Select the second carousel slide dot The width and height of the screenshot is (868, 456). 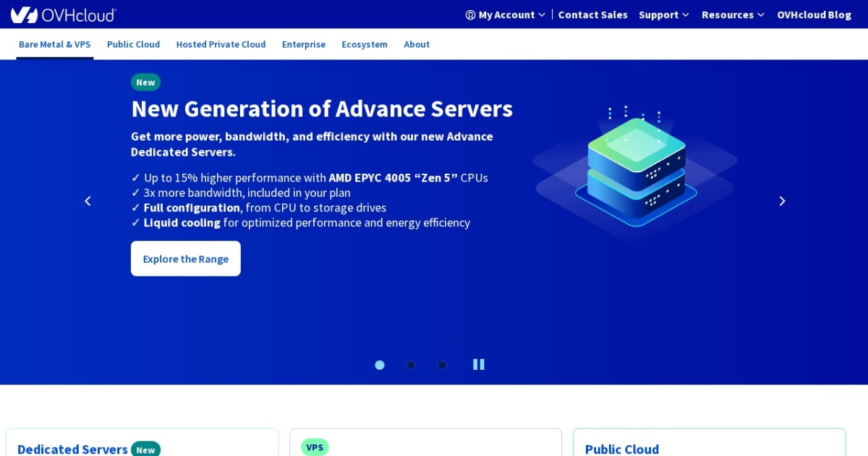tap(411, 365)
